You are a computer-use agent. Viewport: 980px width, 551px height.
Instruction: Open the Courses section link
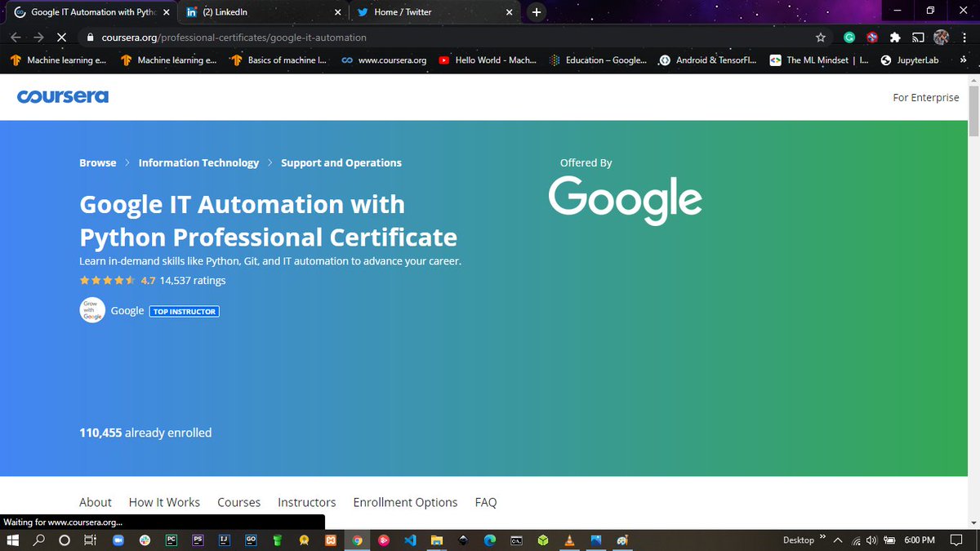coord(238,502)
